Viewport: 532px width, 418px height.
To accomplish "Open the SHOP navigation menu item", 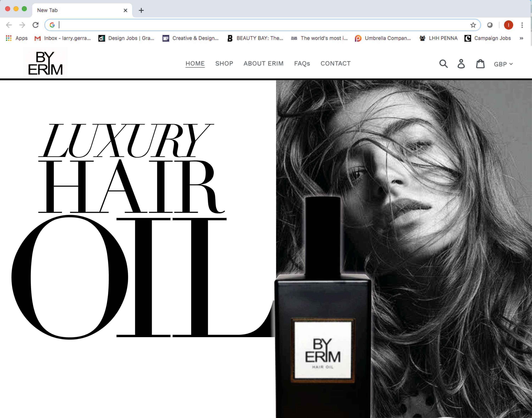I will (224, 63).
